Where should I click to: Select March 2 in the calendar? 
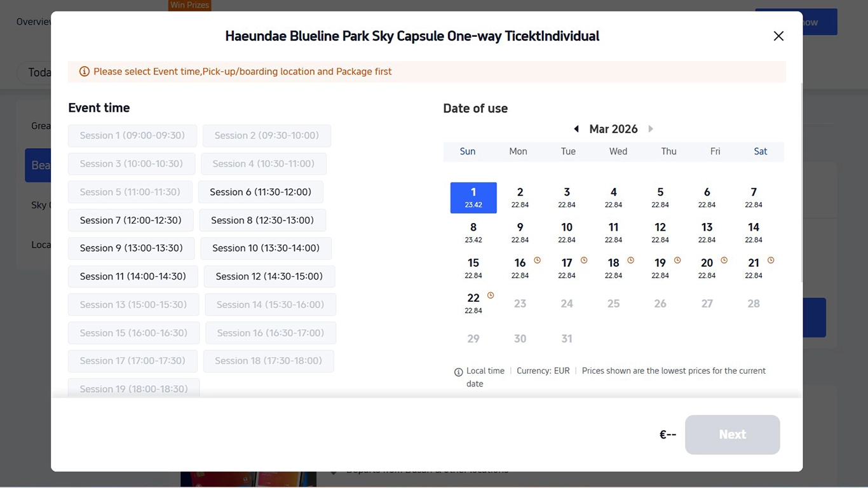pos(520,198)
